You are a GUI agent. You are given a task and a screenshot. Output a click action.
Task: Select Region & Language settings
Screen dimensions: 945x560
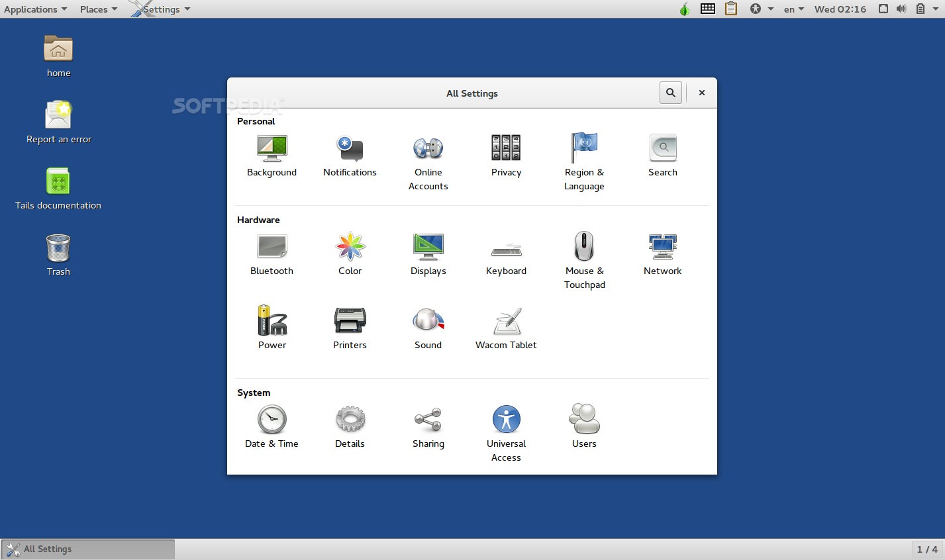584,162
